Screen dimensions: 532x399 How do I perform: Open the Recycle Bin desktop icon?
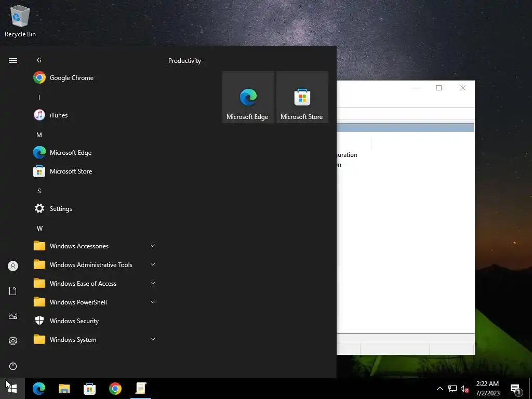click(x=20, y=21)
